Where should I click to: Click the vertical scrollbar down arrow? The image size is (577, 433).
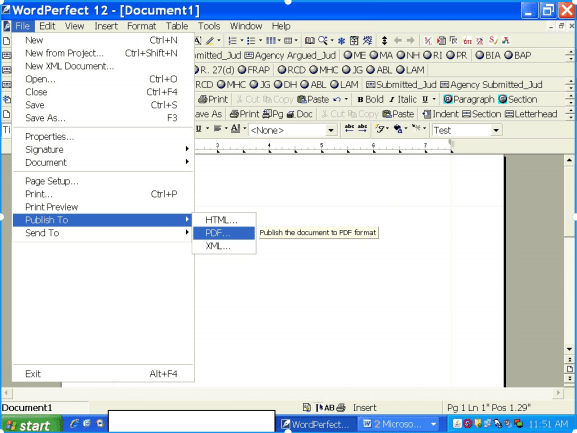click(569, 349)
